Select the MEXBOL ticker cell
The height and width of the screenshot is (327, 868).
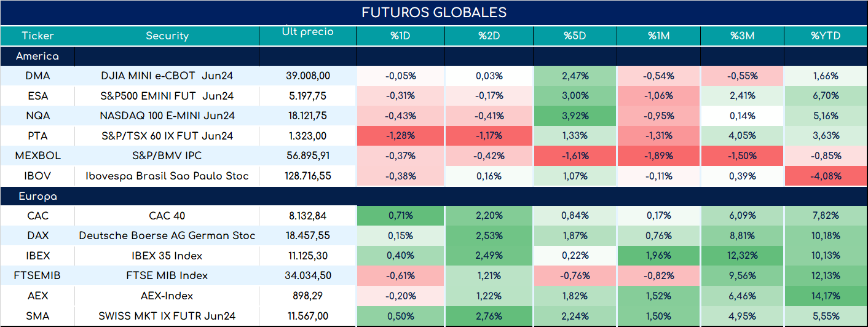pos(37,156)
